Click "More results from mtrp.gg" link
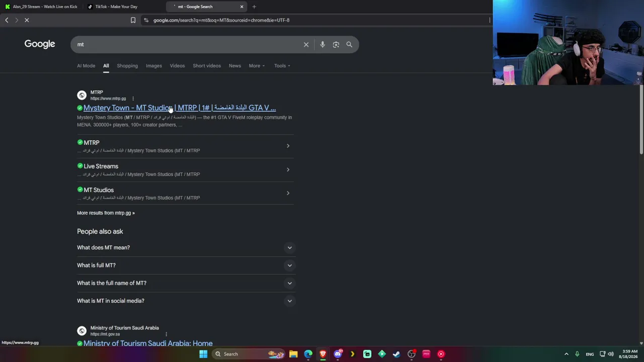The width and height of the screenshot is (644, 362). click(x=106, y=213)
